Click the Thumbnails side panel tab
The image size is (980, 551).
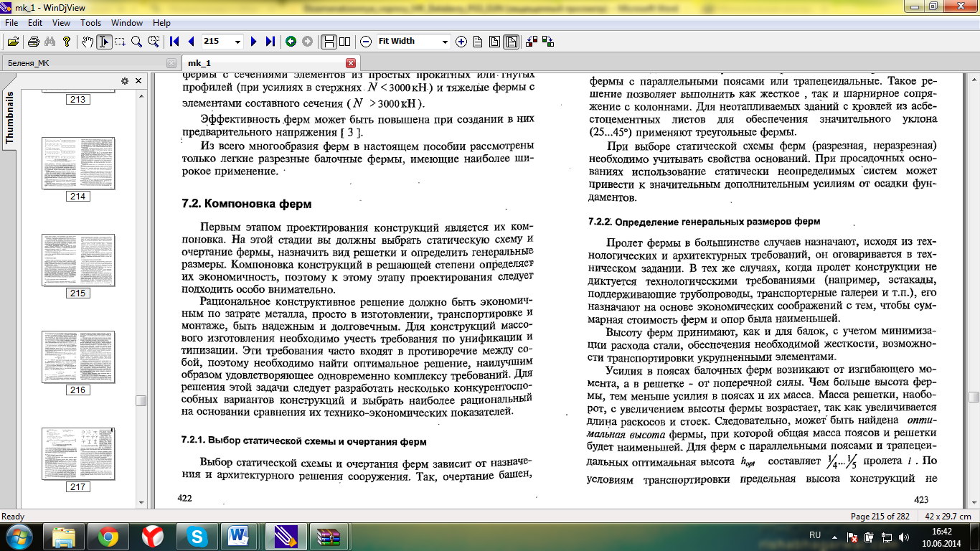9,118
